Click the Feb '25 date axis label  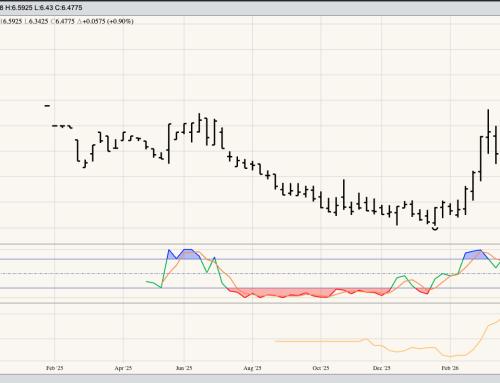coord(55,368)
